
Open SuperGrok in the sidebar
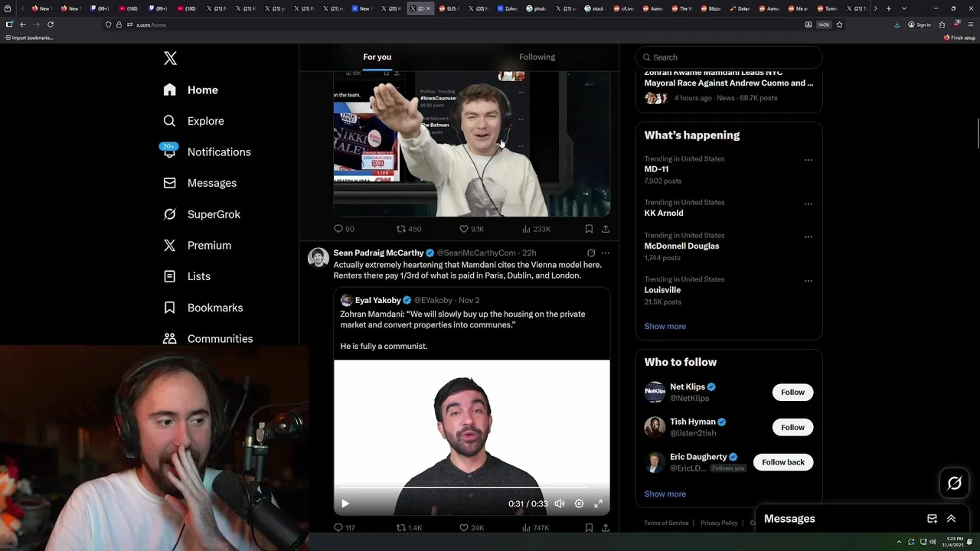(202, 214)
